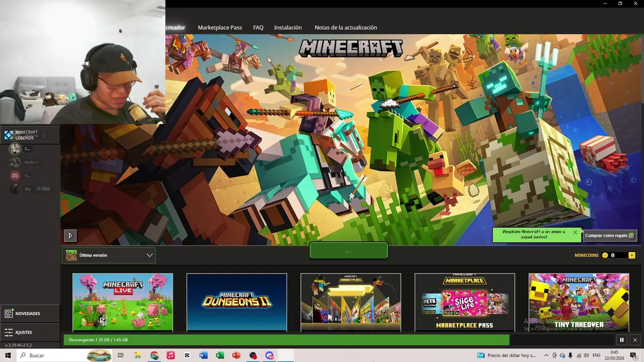Open Task View on the taskbar
This screenshot has width=644, height=362.
point(121,355)
